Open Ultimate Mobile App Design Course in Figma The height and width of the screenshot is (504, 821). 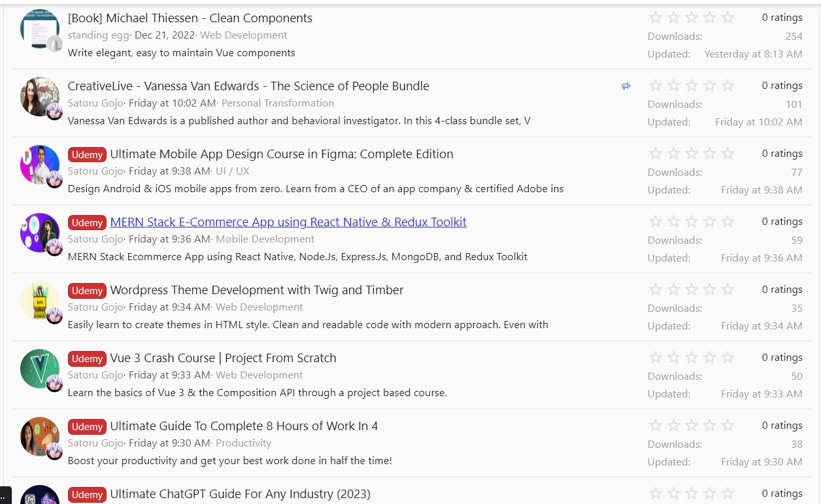[x=282, y=154]
